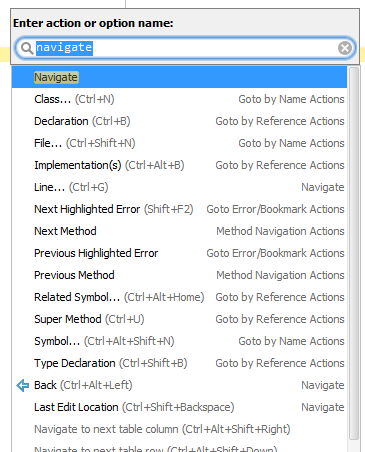Viewport: 365px width, 452px height.
Task: Select Previous Highlighted Error entry
Action: (179, 253)
